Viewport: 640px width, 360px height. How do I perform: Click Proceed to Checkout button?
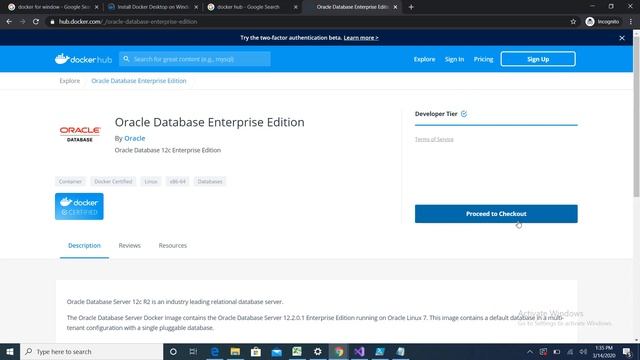(x=496, y=214)
